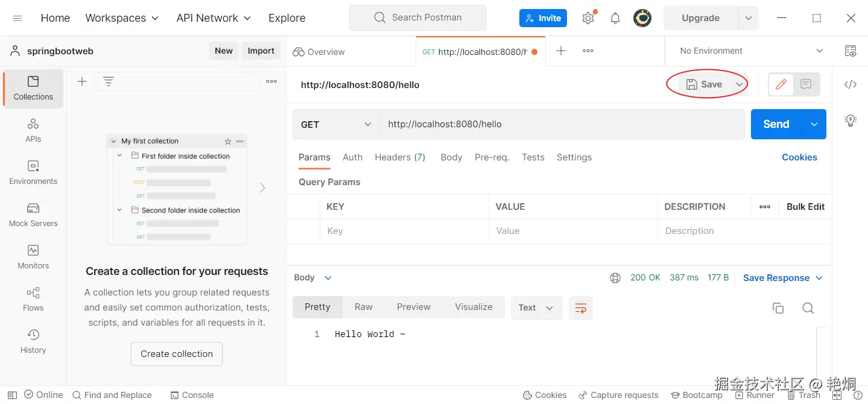The image size is (868, 404).
Task: Click the filter icon in collections search
Action: [x=109, y=81]
